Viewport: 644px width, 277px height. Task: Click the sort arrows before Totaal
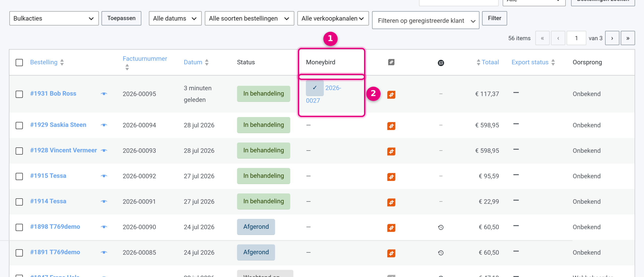[478, 62]
